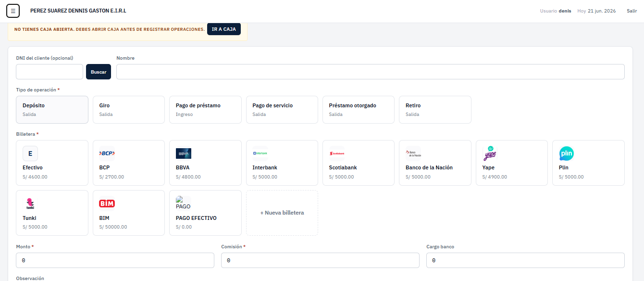Click the Efectivo balance S/ 4600.00

tap(35, 177)
